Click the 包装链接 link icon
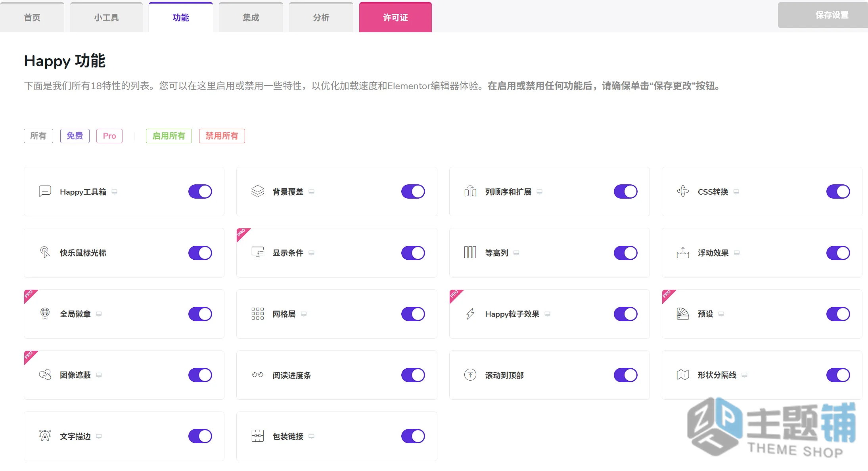This screenshot has width=868, height=471. (x=257, y=436)
